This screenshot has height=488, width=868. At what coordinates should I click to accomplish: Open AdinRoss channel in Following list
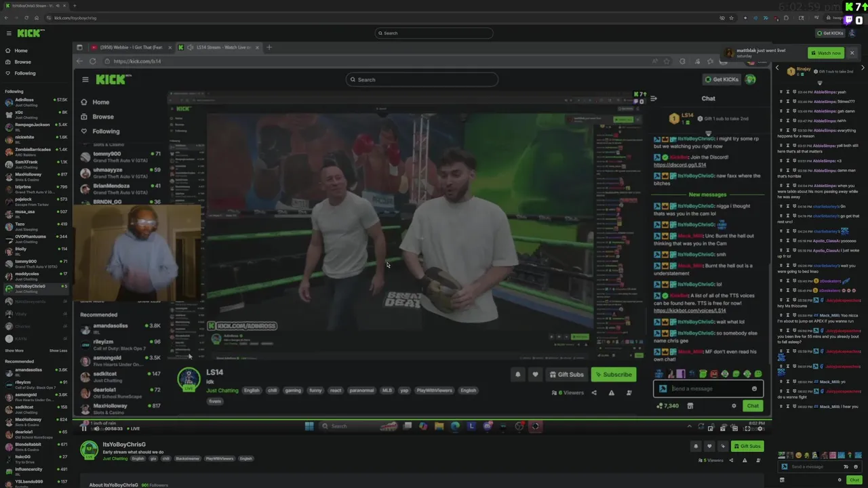pyautogui.click(x=35, y=102)
